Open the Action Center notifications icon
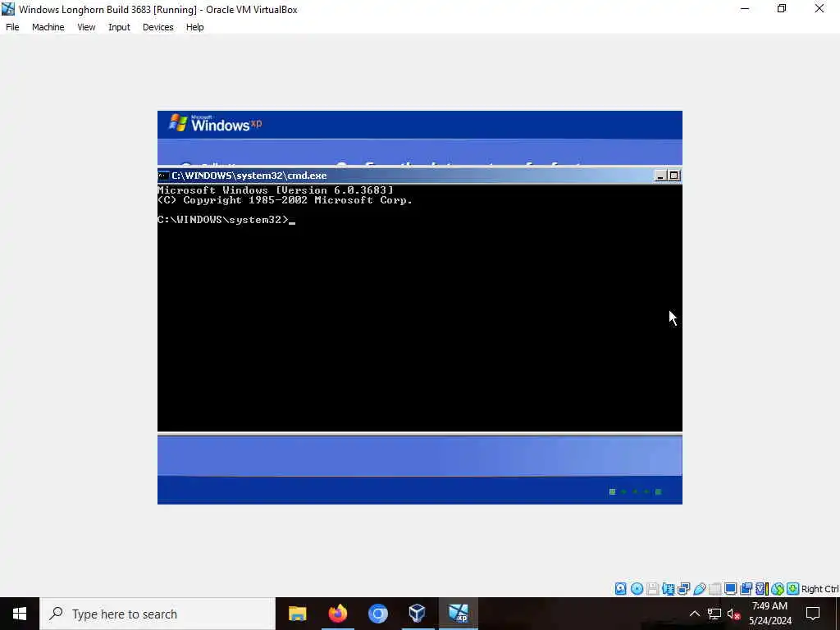This screenshot has height=630, width=840. point(813,614)
